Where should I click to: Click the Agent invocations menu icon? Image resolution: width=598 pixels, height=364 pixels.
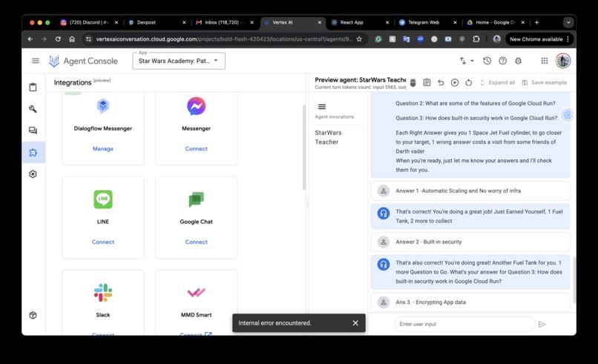(322, 107)
